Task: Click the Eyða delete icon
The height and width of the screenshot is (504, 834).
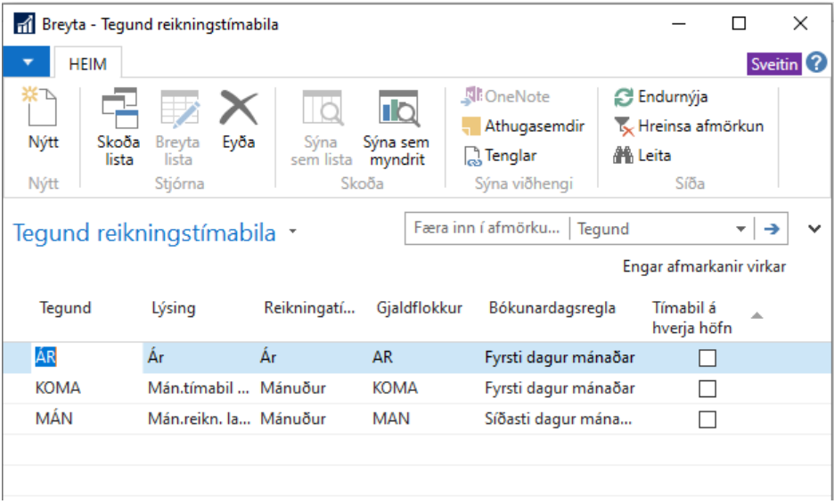Action: point(238,113)
